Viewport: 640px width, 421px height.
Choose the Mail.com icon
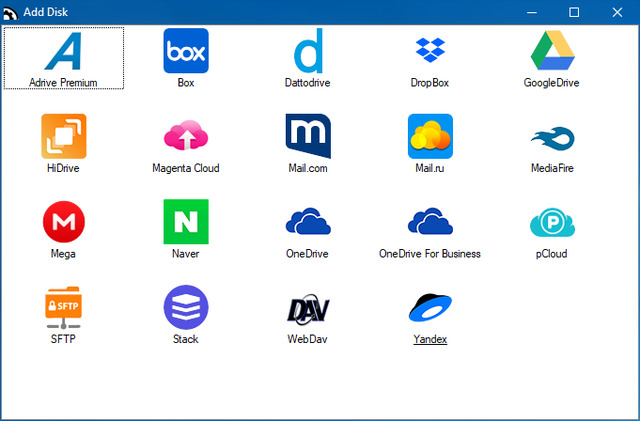click(308, 137)
